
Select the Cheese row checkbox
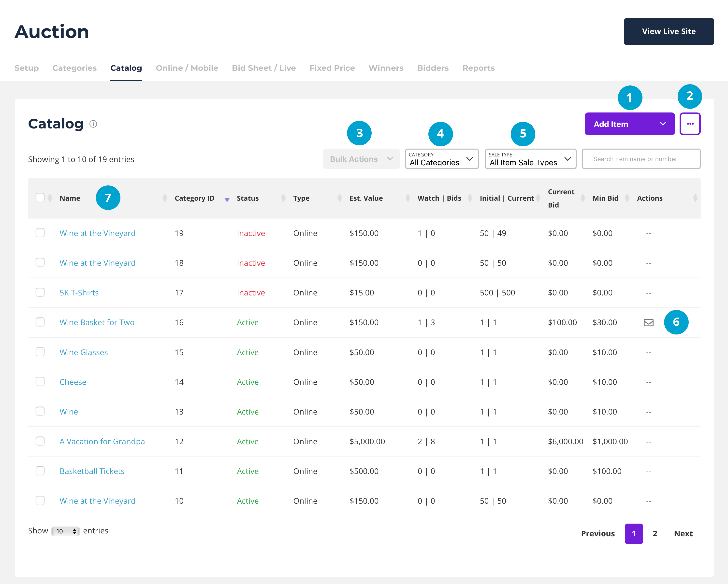(40, 382)
